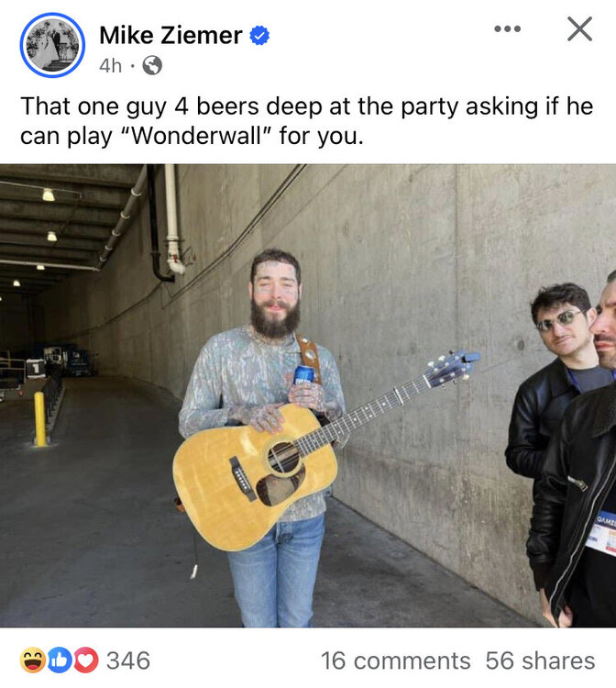Select the Wonderwall caption text
This screenshot has height=688, width=616.
[306, 121]
